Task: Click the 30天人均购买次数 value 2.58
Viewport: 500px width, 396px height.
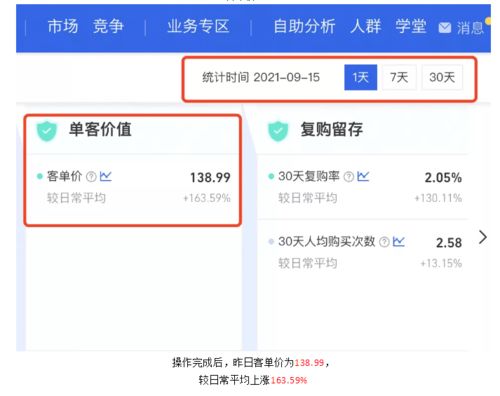Action: coord(449,243)
